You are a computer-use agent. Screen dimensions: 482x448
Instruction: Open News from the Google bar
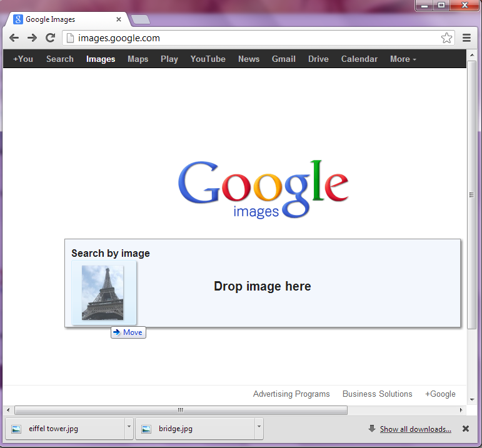pos(249,59)
